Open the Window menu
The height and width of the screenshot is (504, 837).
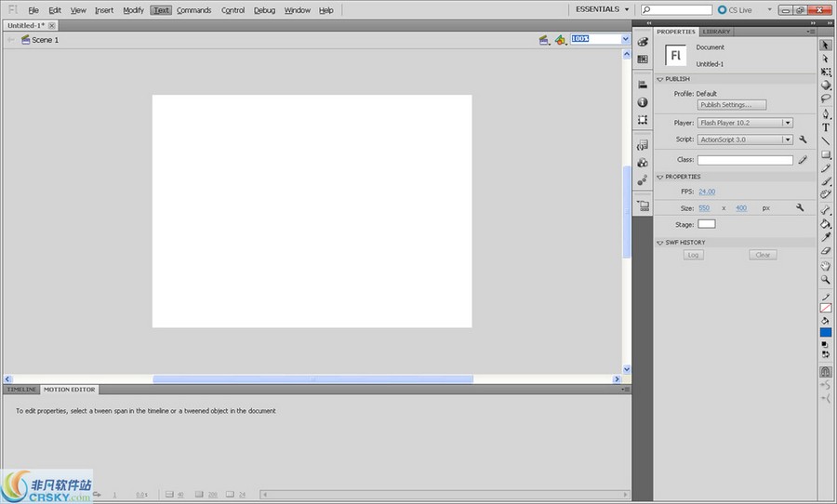pos(297,10)
